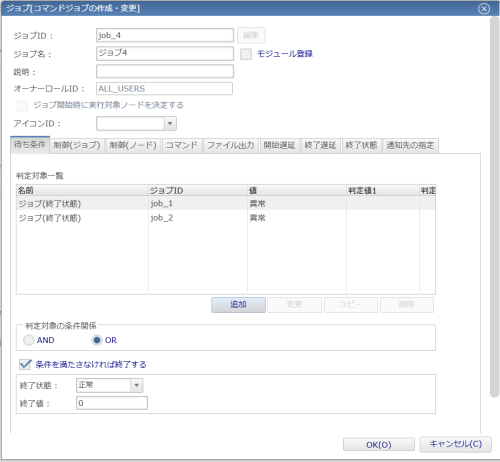Select the OR radio button

pyautogui.click(x=97, y=340)
